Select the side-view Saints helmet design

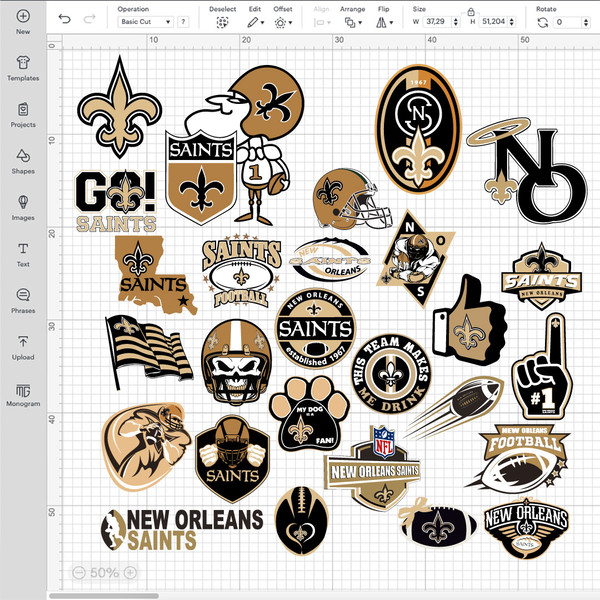[x=352, y=199]
